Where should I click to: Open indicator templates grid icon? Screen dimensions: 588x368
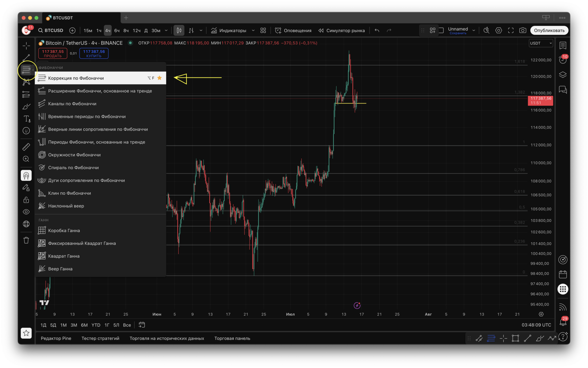click(263, 30)
